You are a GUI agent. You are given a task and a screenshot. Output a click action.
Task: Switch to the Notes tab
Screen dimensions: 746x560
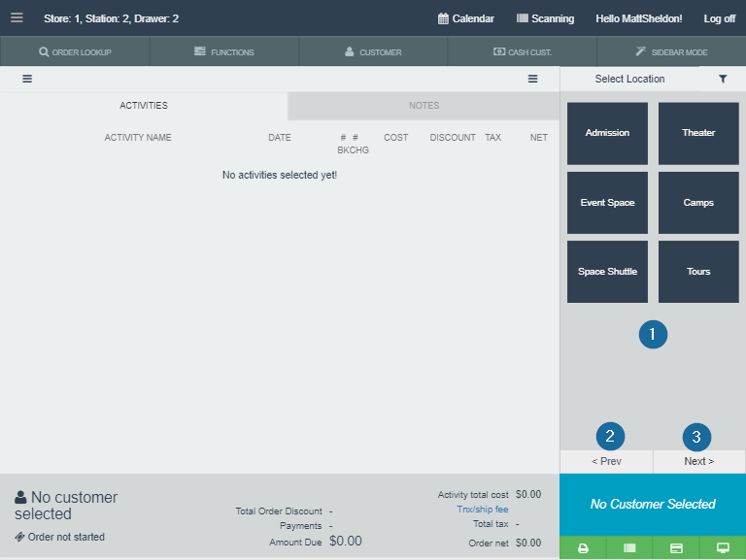pyautogui.click(x=424, y=106)
